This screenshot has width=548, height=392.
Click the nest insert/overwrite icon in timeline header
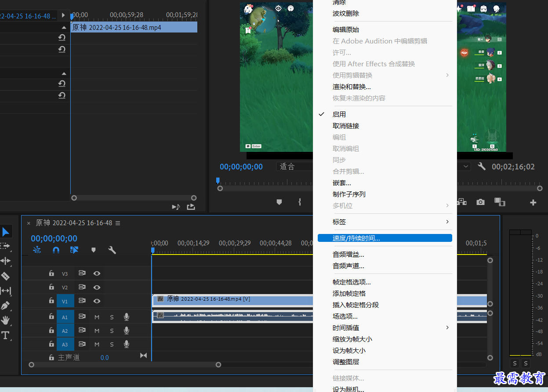click(x=37, y=250)
